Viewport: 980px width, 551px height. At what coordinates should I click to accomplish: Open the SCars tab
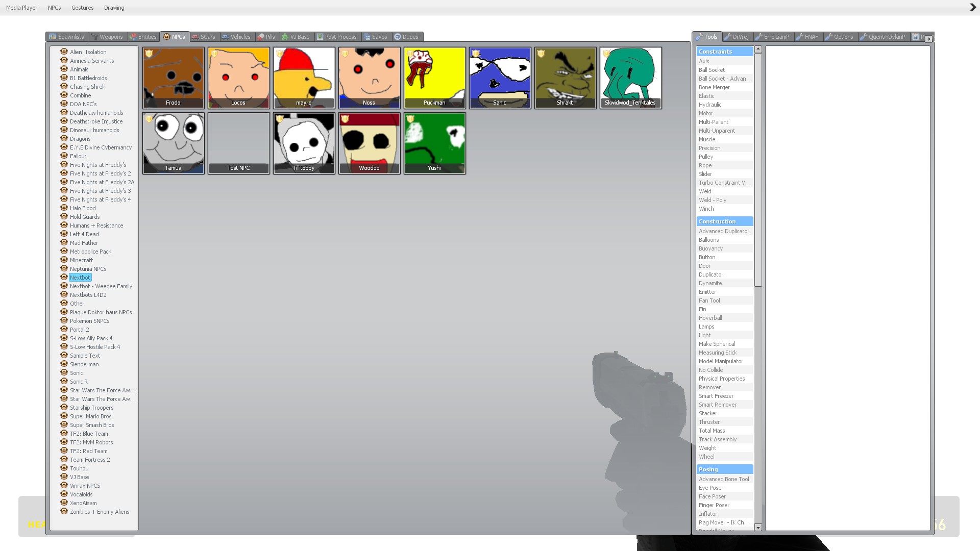pos(204,37)
